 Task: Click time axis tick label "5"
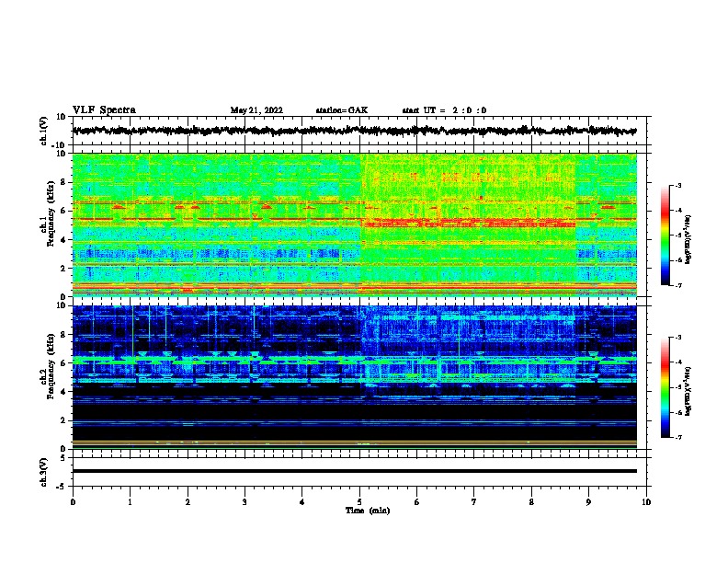tap(359, 502)
